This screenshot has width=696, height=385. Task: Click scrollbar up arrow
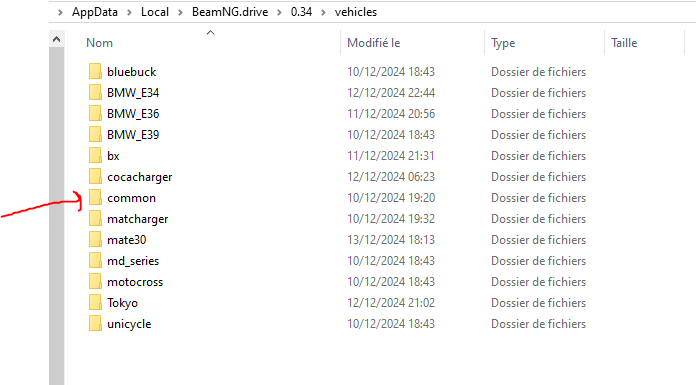(56, 39)
